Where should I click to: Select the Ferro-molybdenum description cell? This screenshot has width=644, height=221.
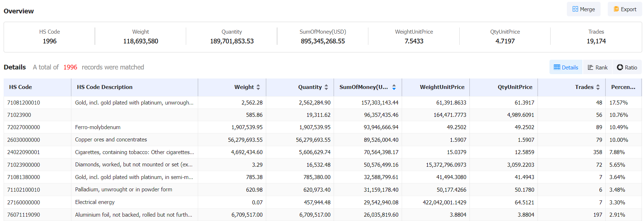point(98,127)
